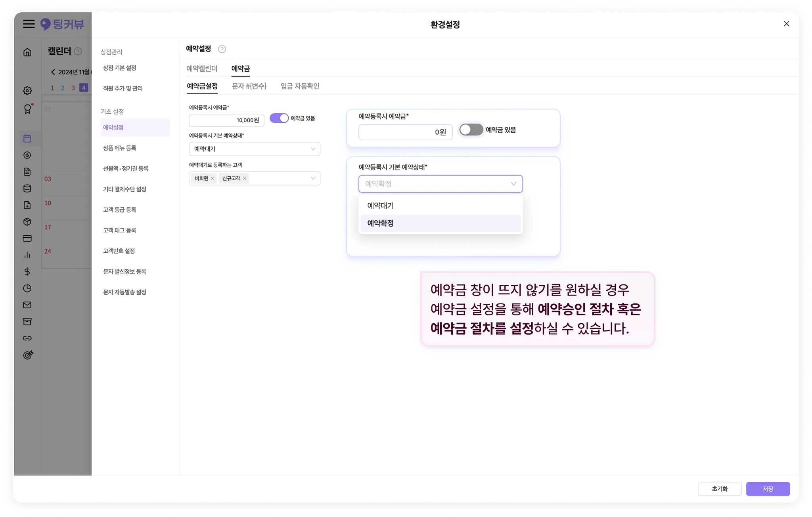The height and width of the screenshot is (517, 812).
Task: Toggle off the purple 예약금 있음 switch
Action: coord(279,118)
